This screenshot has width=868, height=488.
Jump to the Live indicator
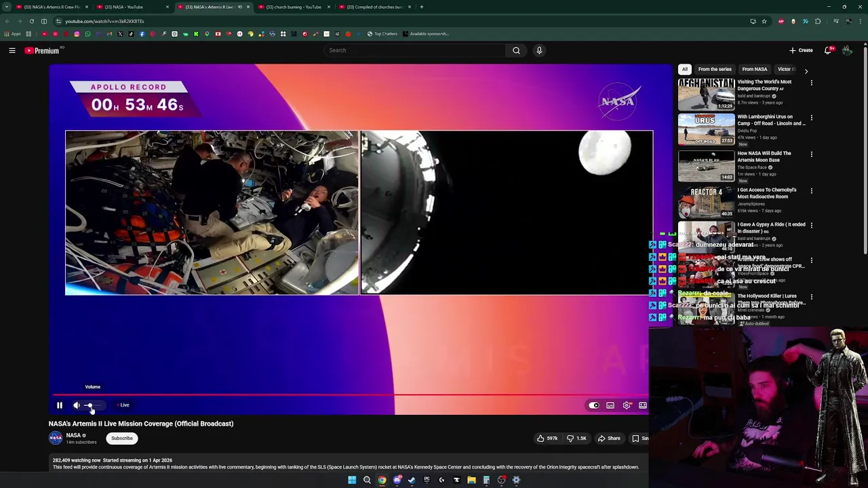point(124,405)
